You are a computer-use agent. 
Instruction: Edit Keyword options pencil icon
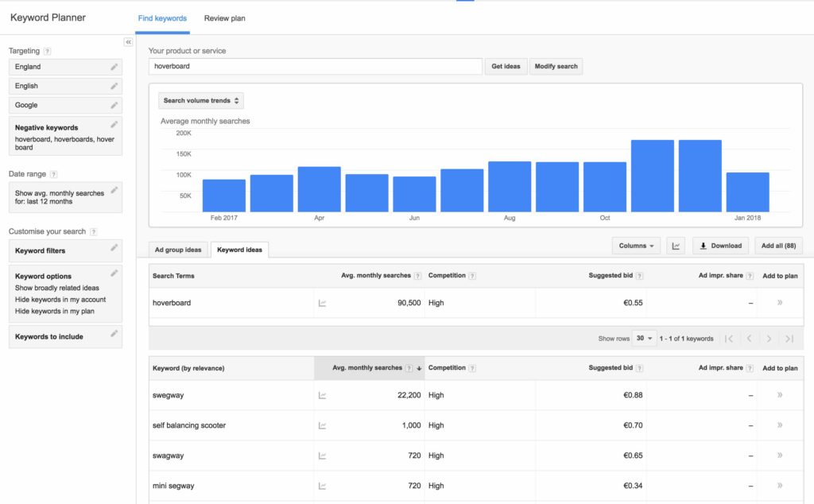click(114, 273)
